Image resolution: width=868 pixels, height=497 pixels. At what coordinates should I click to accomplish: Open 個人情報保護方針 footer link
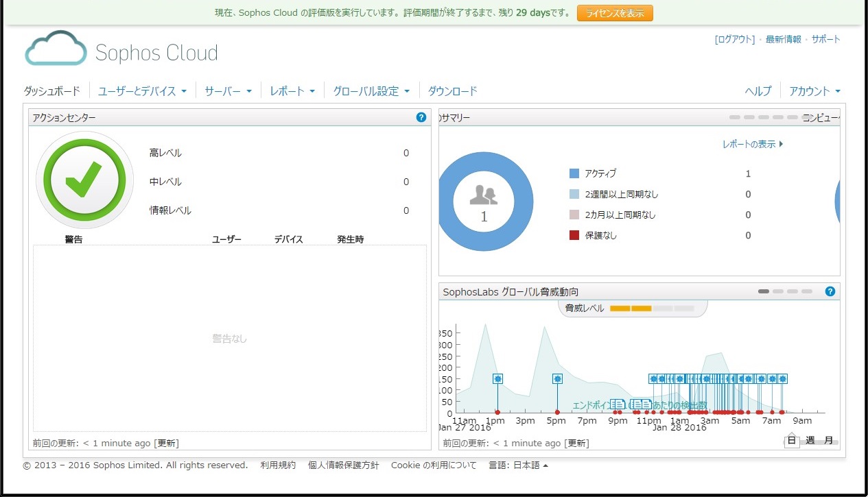point(343,465)
